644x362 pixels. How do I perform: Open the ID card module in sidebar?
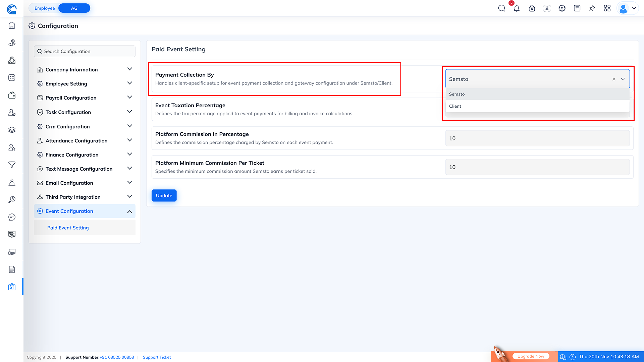tap(12, 287)
